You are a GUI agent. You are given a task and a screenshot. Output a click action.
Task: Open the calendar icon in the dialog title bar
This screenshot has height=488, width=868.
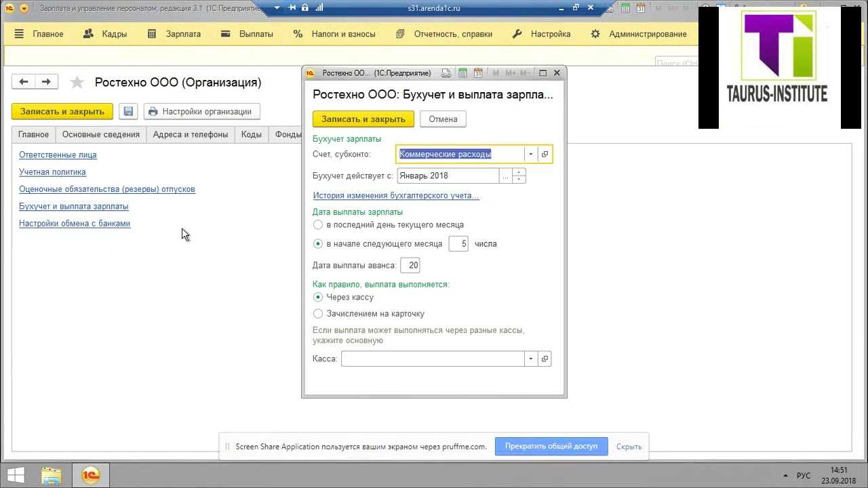[478, 73]
